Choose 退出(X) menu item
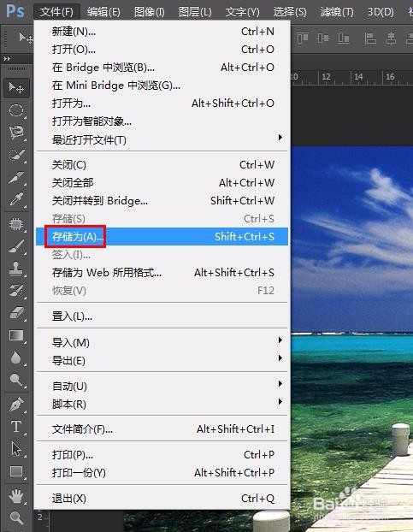The width and height of the screenshot is (413, 532). 162,499
